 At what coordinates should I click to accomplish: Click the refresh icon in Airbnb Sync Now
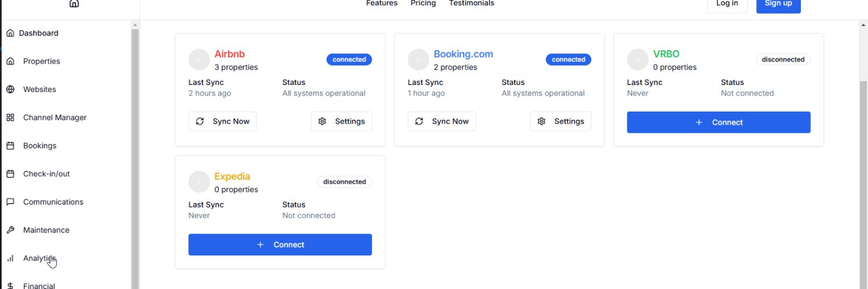click(x=200, y=121)
